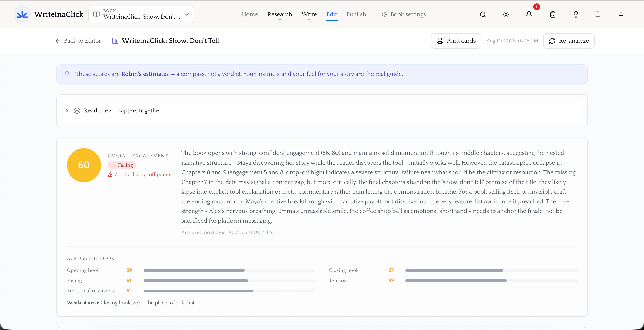Click the Pacing score 61
The width and height of the screenshot is (644, 330).
129,281
